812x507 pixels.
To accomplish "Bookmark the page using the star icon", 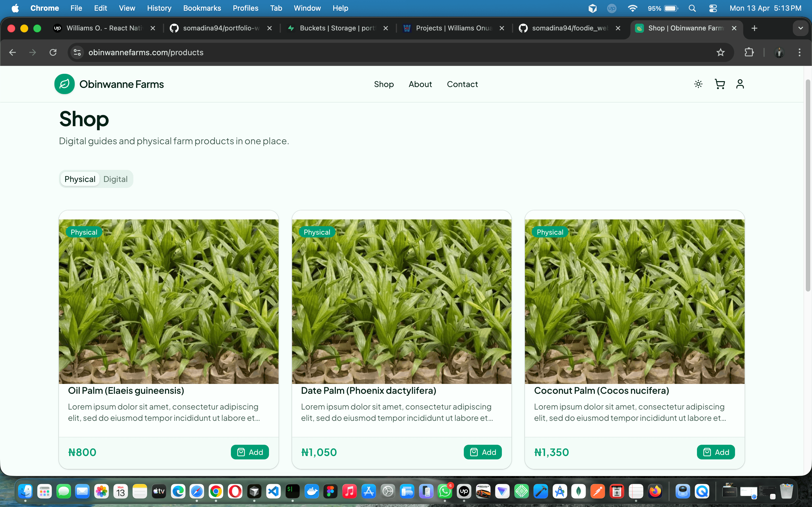I will coord(720,52).
